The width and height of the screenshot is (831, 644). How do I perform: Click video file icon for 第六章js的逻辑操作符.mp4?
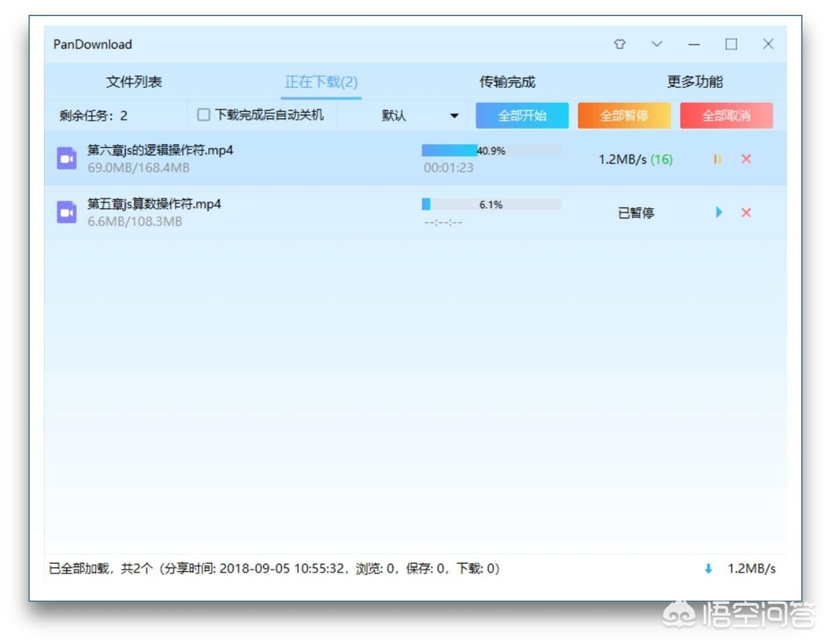[67, 159]
